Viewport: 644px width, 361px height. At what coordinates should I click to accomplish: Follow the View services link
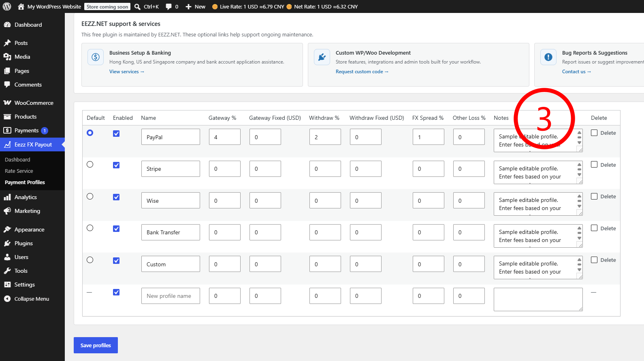[126, 72]
